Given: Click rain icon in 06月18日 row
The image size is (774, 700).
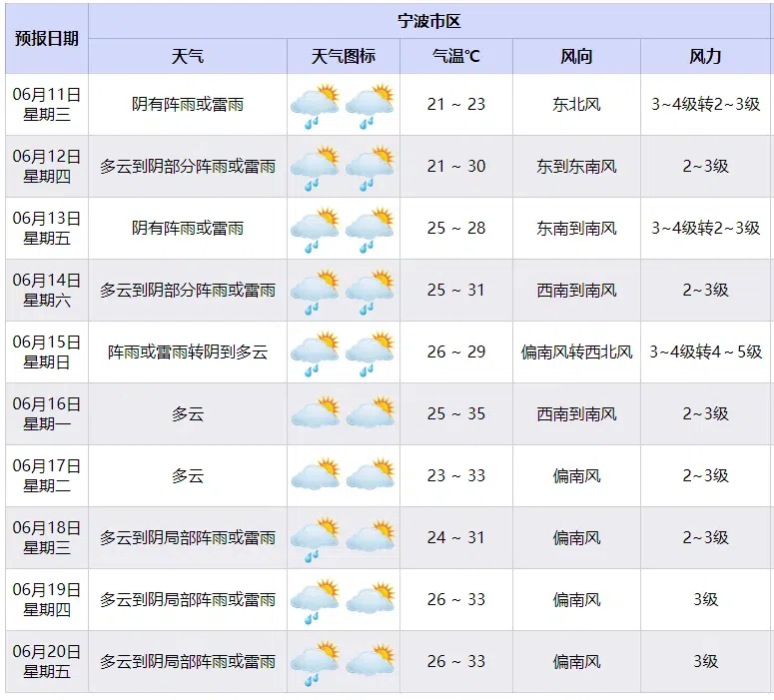Looking at the screenshot, I should pyautogui.click(x=315, y=539).
